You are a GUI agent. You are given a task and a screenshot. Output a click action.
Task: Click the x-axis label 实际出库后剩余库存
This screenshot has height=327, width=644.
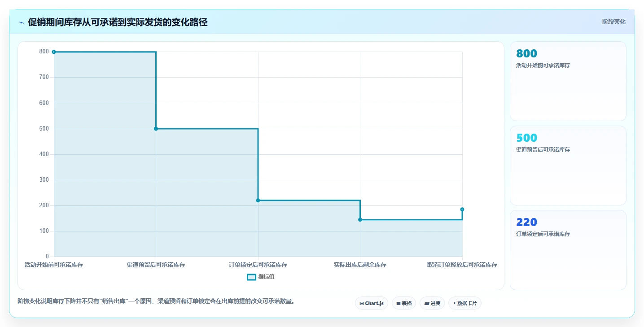coord(360,265)
